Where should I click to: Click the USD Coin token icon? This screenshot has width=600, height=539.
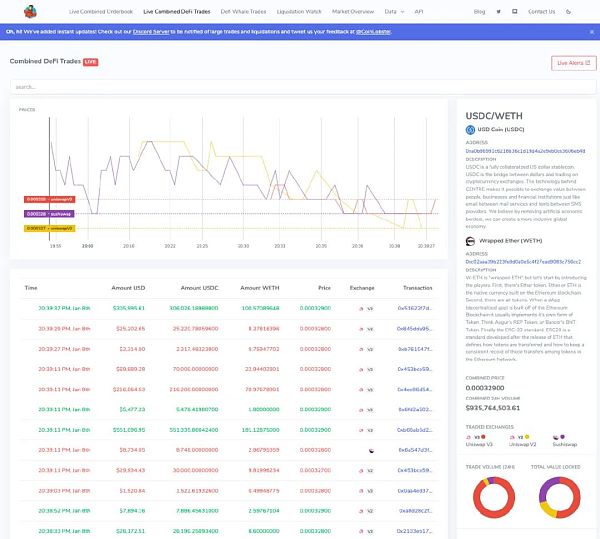tap(470, 130)
